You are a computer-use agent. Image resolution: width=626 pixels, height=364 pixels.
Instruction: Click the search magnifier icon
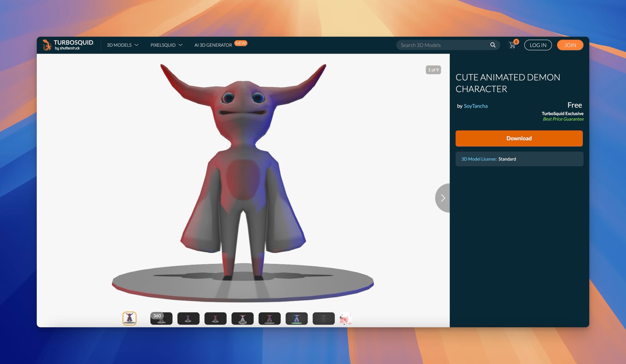[x=493, y=45]
